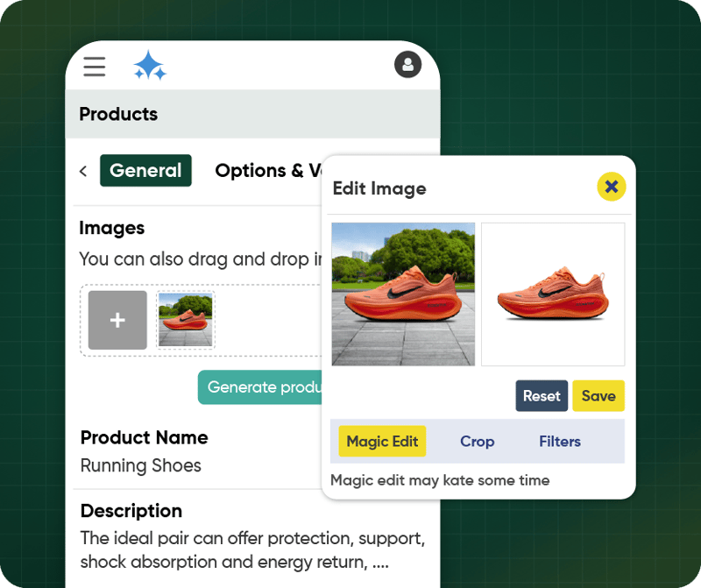Viewport: 701px width, 588px height.
Task: Click the Running Shoes product name field
Action: pos(140,465)
